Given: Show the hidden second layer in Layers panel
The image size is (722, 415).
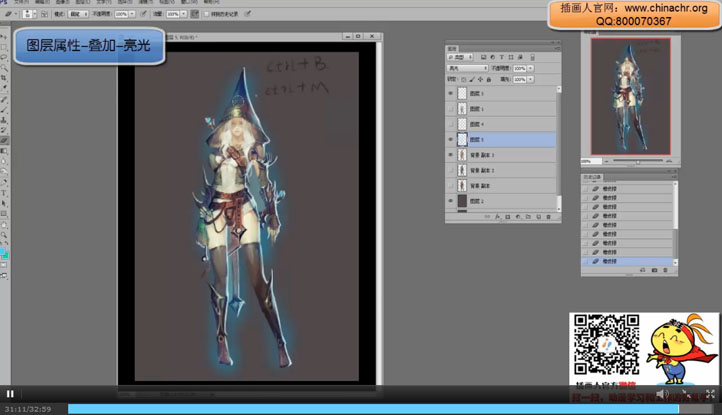Looking at the screenshot, I should click(x=451, y=109).
